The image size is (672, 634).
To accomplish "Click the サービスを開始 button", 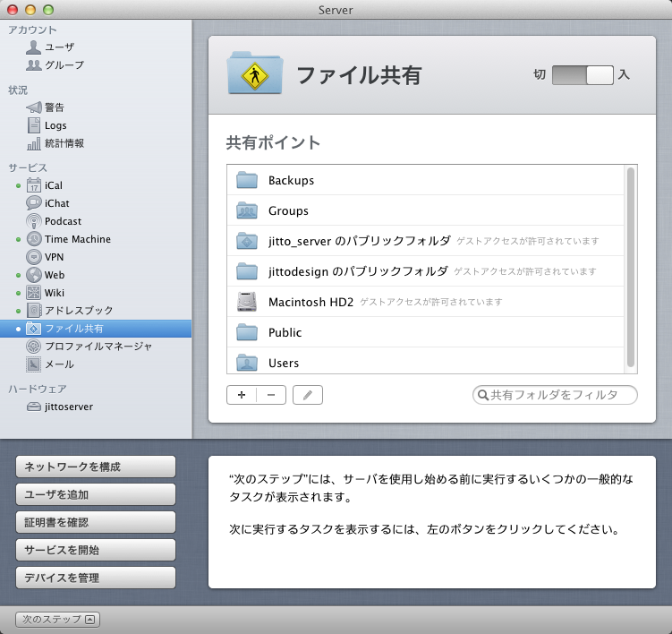I will tap(96, 550).
